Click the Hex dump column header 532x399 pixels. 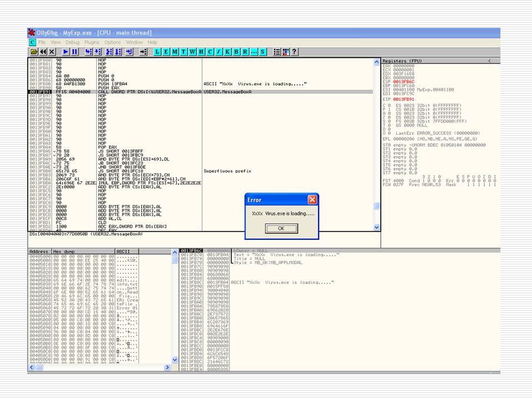tap(84, 252)
